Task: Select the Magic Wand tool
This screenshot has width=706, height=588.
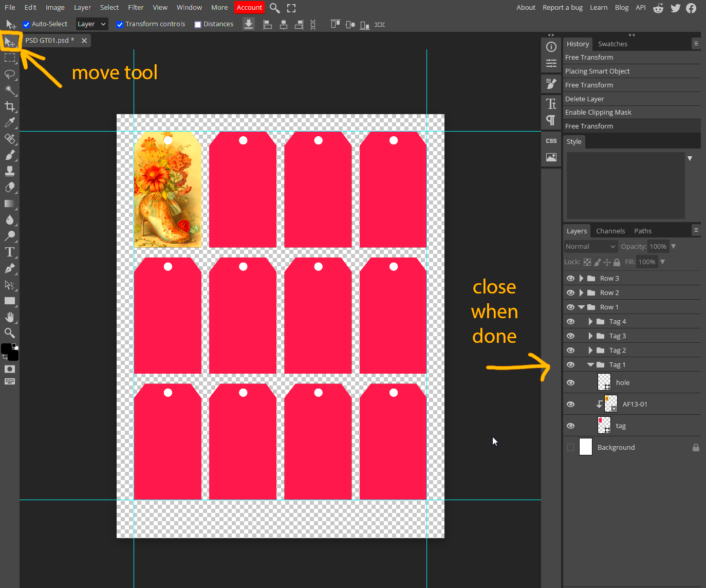Action: [x=10, y=90]
